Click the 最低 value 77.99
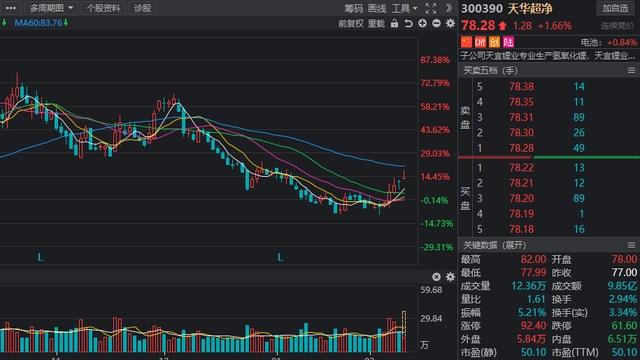Viewport: 640px width, 360px height. pos(533,273)
